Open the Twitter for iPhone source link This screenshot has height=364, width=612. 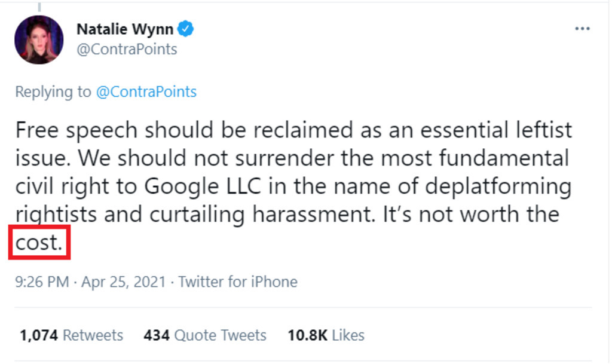[238, 282]
